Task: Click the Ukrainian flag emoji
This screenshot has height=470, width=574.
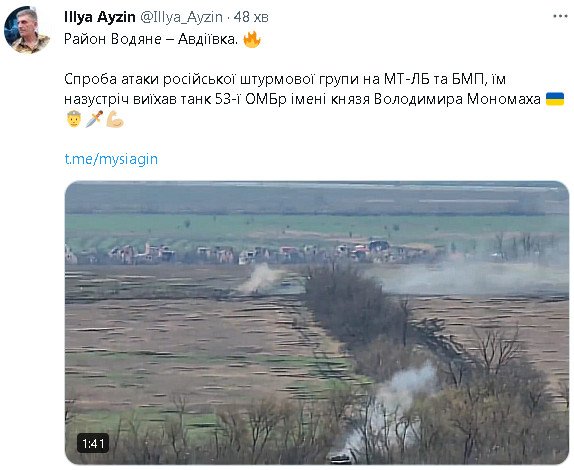Action: tap(555, 99)
